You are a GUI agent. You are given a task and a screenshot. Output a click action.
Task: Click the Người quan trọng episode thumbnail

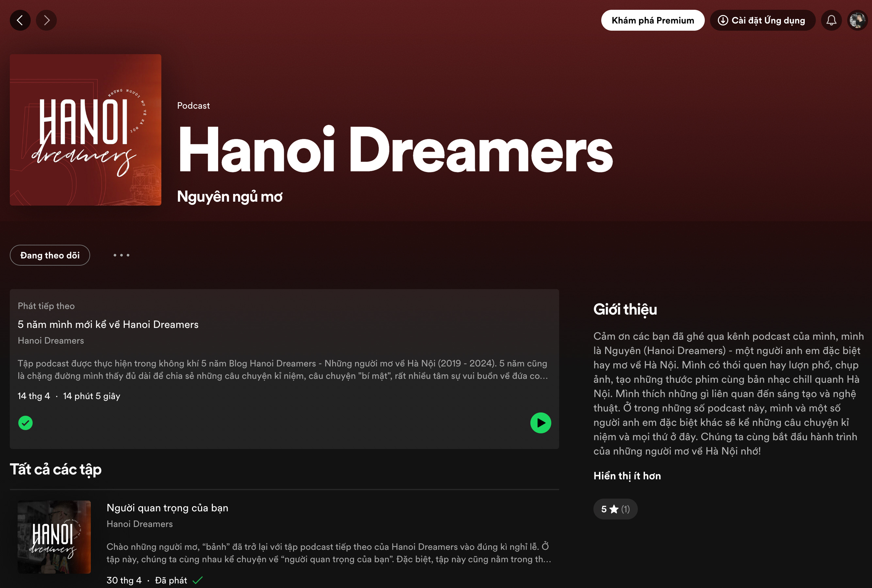click(x=54, y=537)
